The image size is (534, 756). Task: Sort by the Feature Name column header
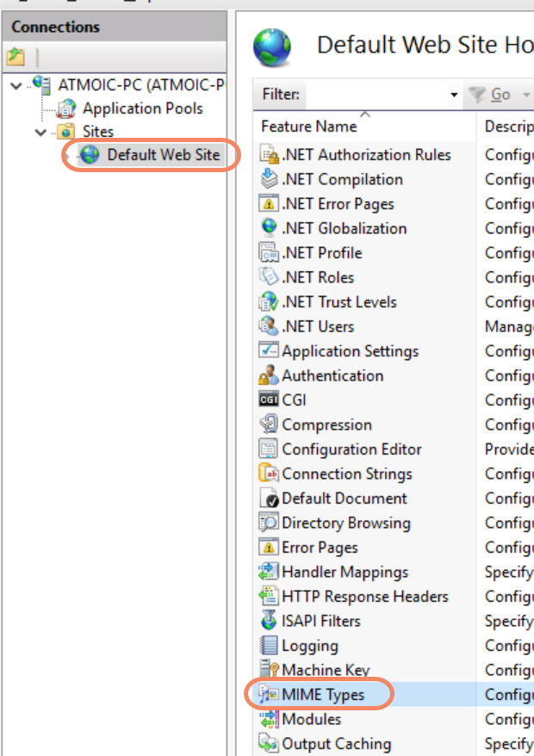[x=308, y=127]
